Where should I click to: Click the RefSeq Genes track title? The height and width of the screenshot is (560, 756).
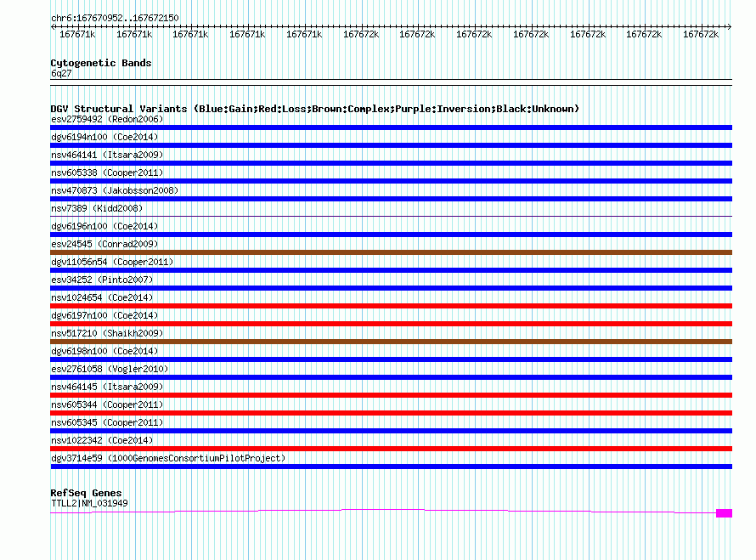86,493
